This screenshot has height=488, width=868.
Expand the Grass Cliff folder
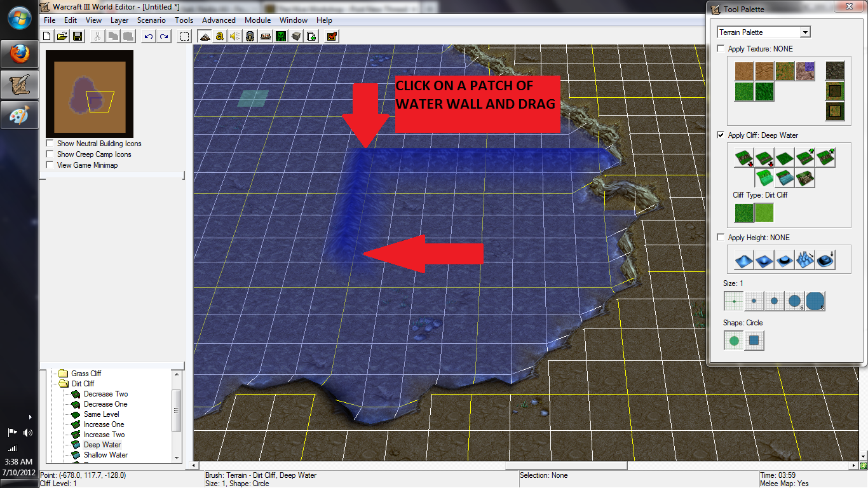pyautogui.click(x=63, y=374)
